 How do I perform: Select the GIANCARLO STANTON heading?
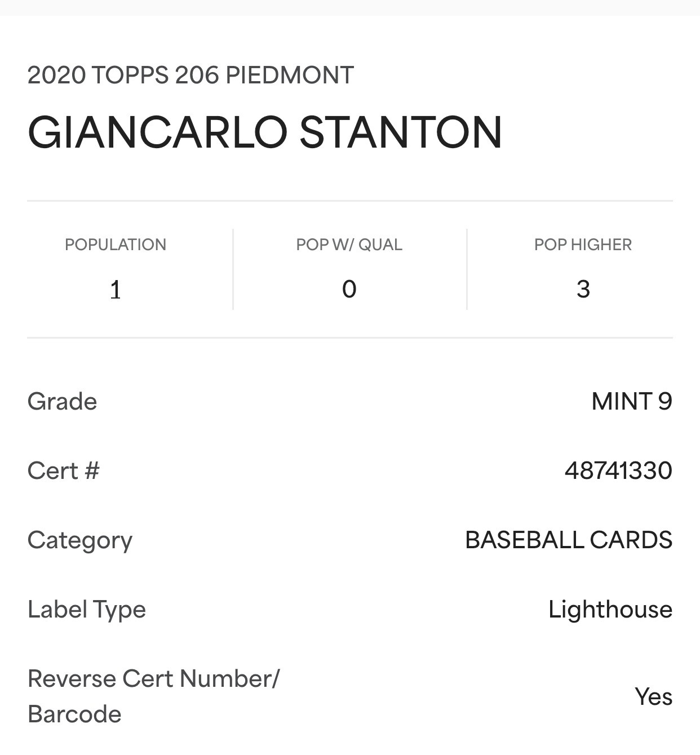point(264,132)
